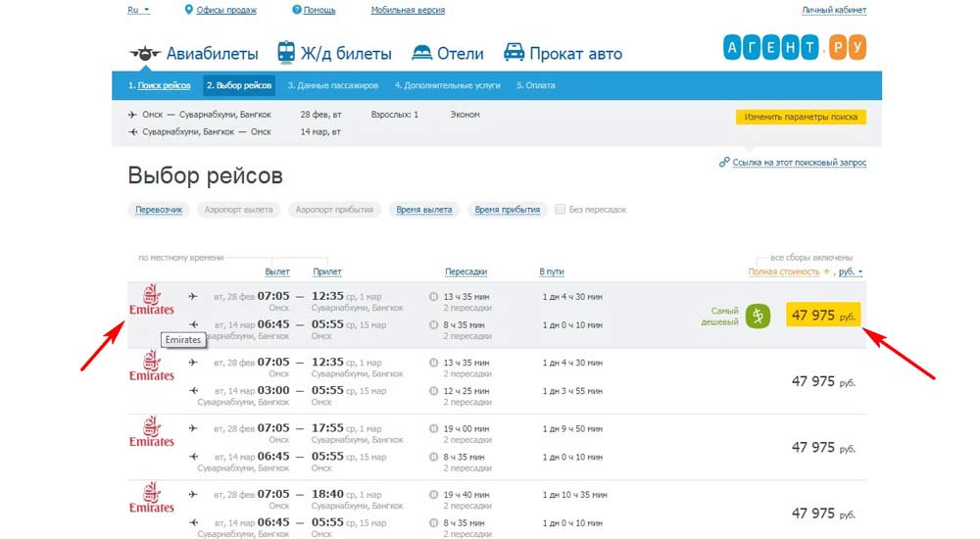Open the Аэропорт прибытия filter

click(x=334, y=210)
